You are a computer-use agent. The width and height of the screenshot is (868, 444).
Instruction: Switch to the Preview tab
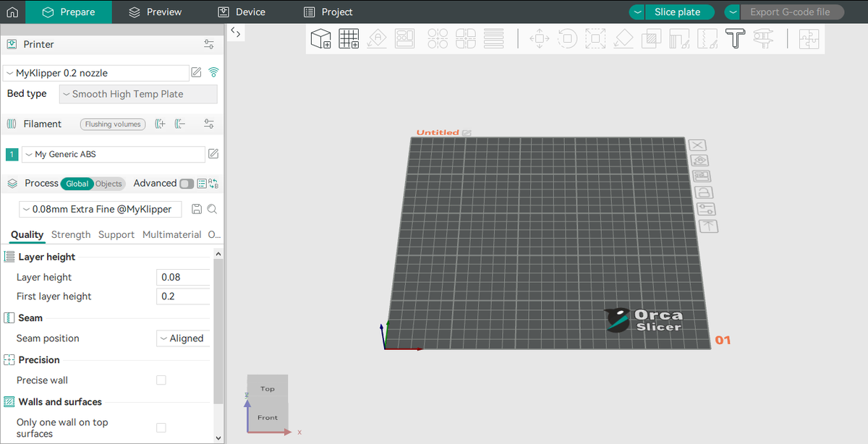tap(156, 12)
